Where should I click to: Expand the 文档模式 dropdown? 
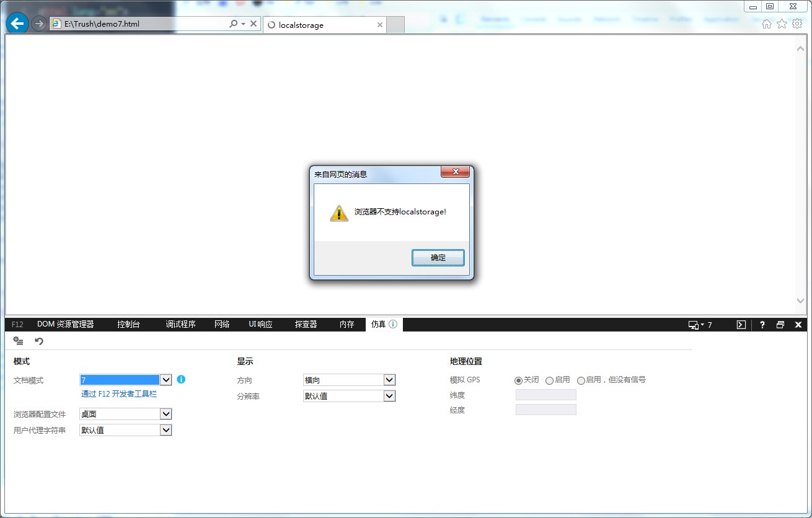[x=165, y=380]
